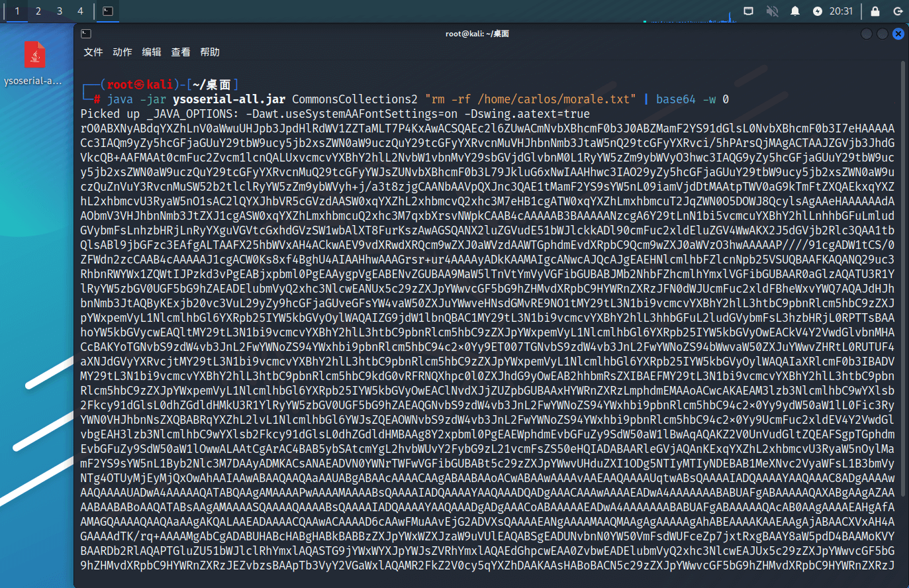Open the 编辑 menu
The height and width of the screenshot is (588, 909).
point(152,52)
